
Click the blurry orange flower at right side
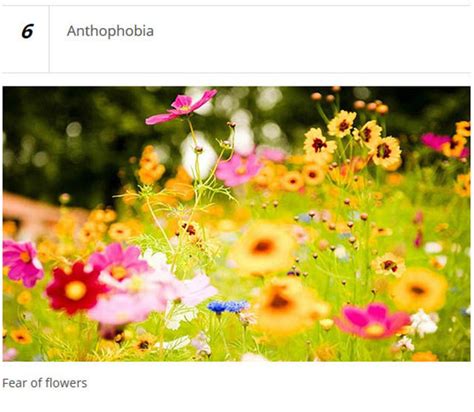point(418,290)
